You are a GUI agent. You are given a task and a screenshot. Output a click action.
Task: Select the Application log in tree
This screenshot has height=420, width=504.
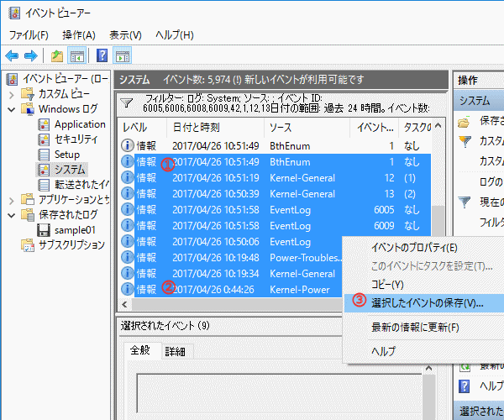(80, 124)
